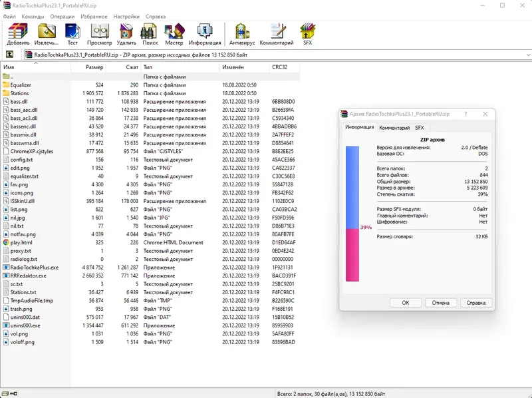Open the Команды menu

33,16
